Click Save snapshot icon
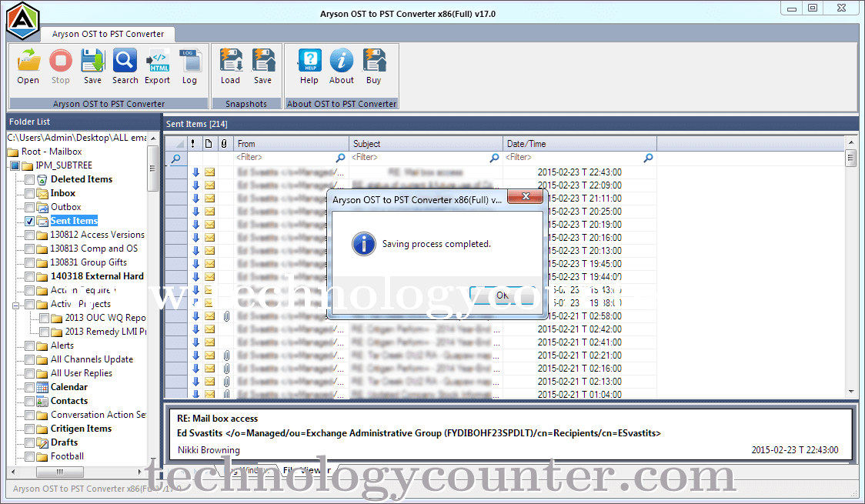Viewport: 865px width, 504px height. click(263, 61)
